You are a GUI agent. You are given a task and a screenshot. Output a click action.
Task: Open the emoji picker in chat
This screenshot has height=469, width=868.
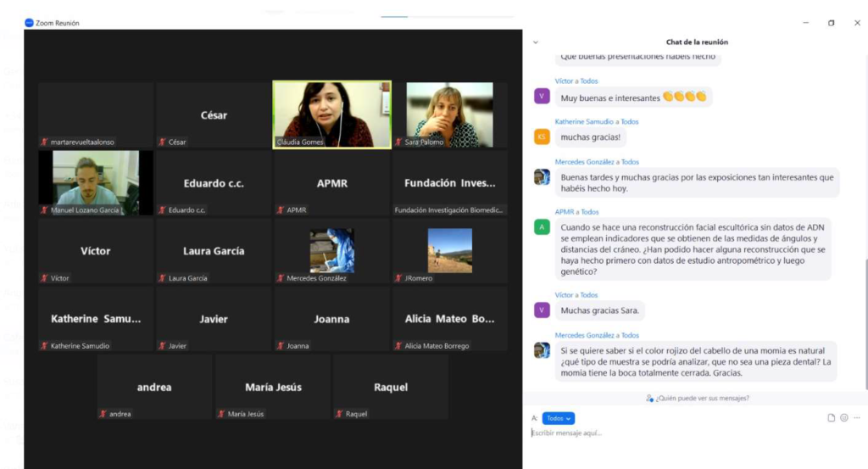(x=844, y=418)
